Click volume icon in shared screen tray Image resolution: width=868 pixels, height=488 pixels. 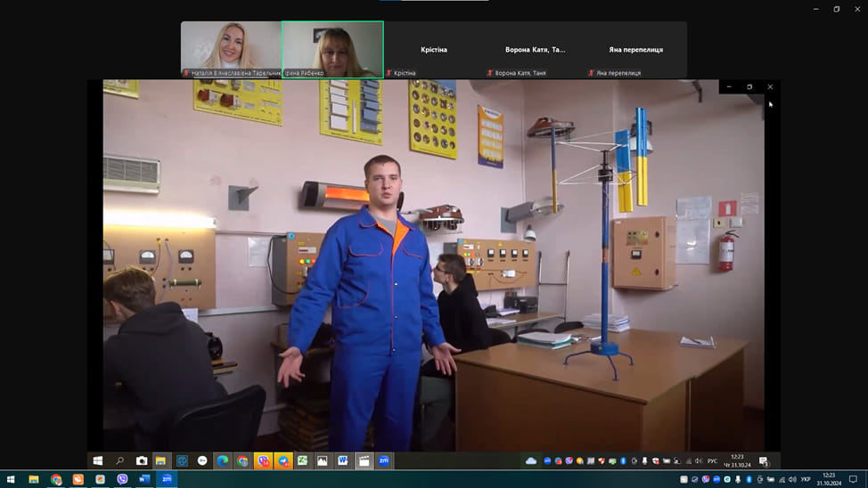click(699, 461)
